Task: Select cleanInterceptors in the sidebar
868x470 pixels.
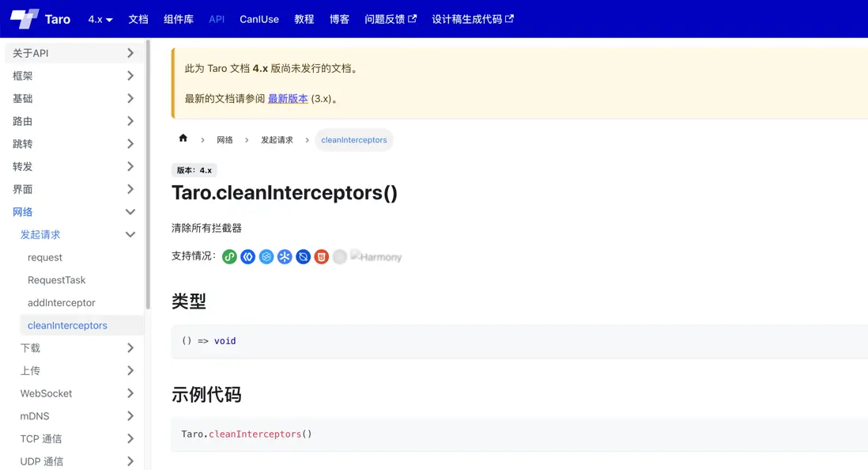Action: tap(67, 325)
